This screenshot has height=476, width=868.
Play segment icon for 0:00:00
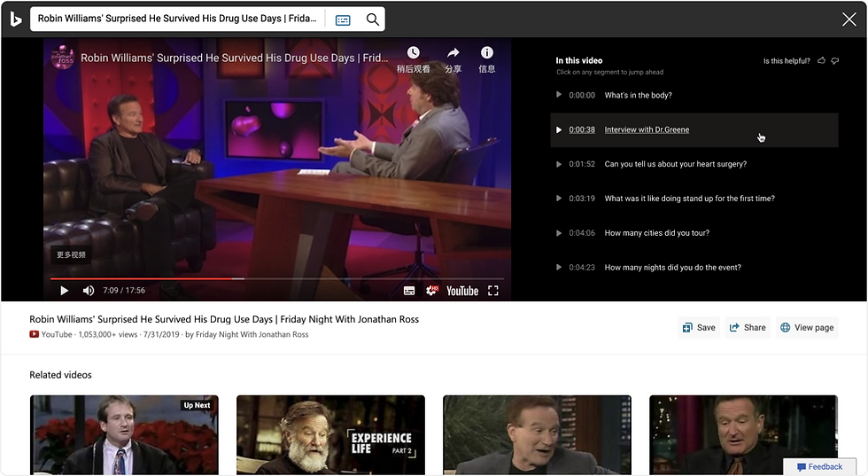pyautogui.click(x=559, y=95)
